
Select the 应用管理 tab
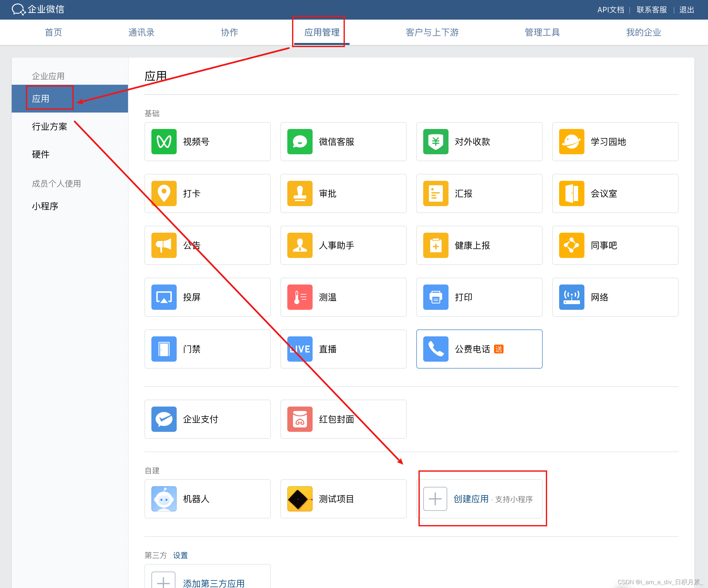(322, 32)
